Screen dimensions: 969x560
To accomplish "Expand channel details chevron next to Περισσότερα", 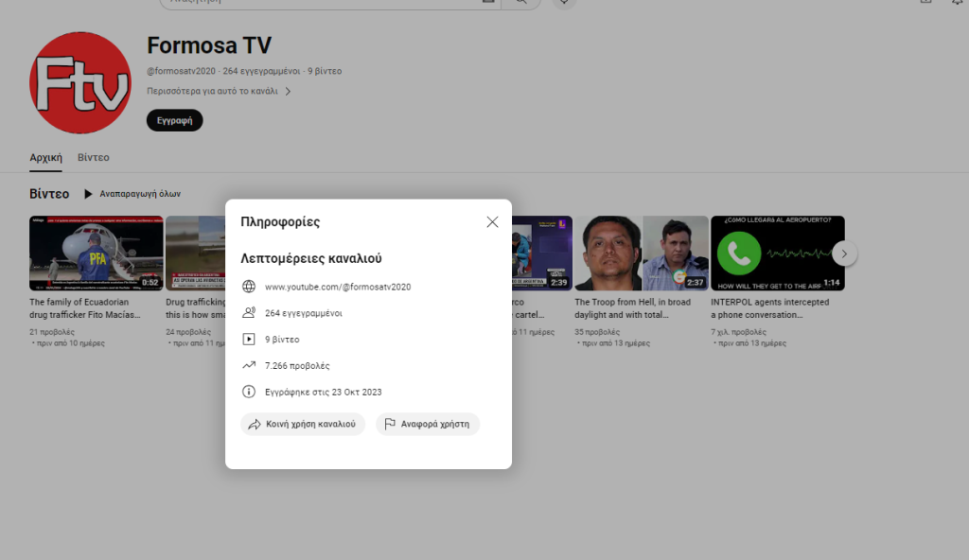I will (x=288, y=92).
